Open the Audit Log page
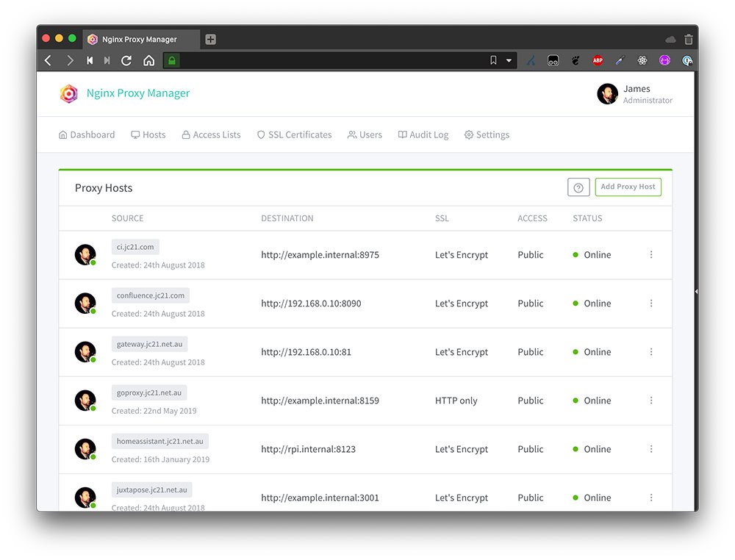The height and width of the screenshot is (560, 735). 423,135
